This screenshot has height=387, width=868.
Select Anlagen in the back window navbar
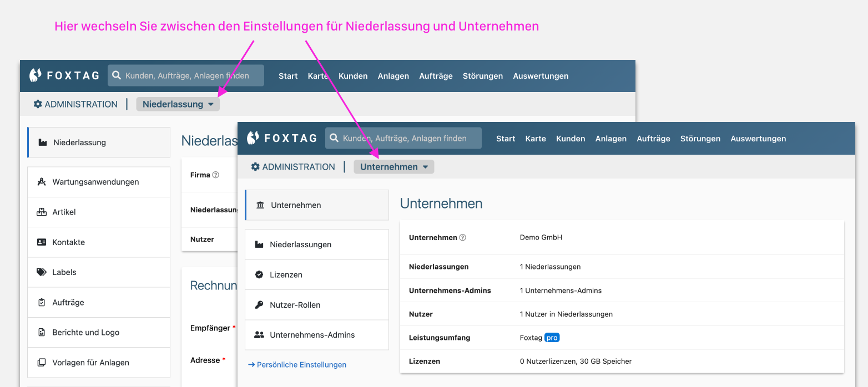tap(393, 76)
